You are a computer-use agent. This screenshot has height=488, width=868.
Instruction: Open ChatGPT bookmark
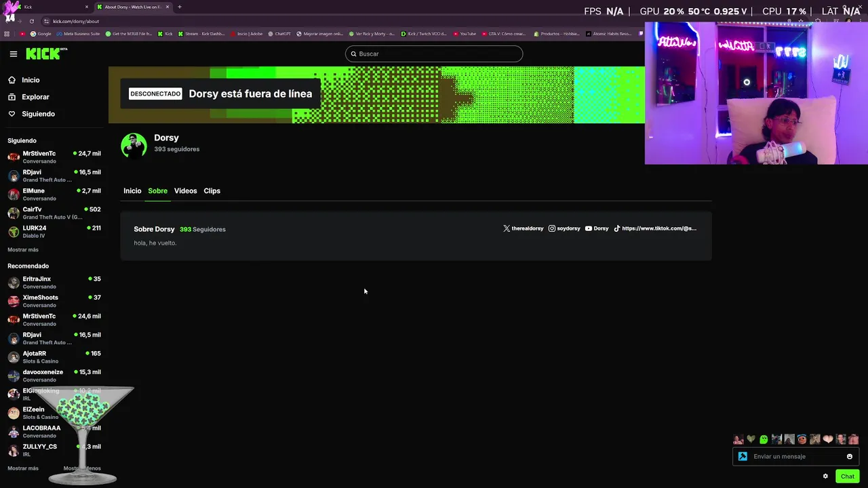point(279,34)
